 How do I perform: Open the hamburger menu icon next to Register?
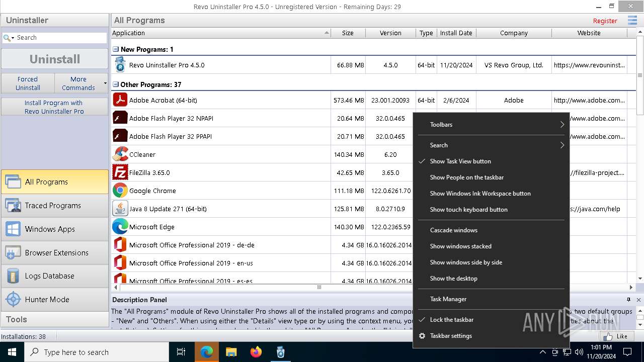pos(632,21)
